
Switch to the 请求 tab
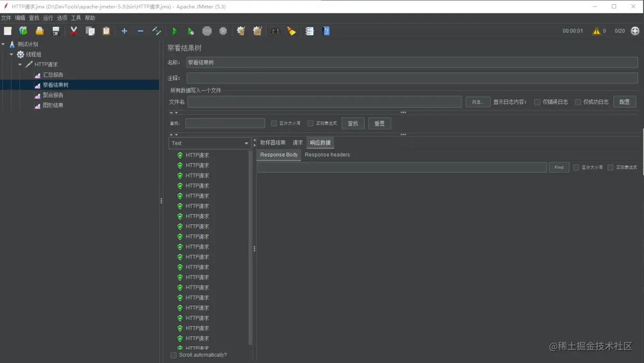298,142
